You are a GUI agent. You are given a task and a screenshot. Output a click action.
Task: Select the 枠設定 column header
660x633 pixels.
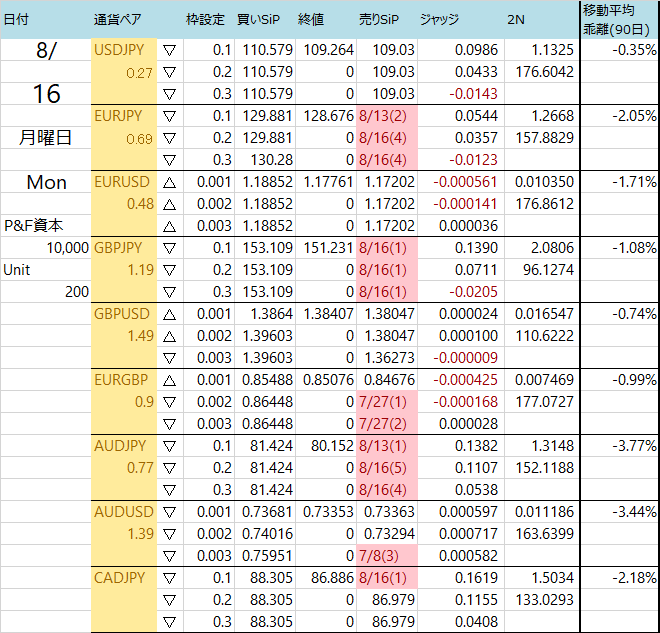pyautogui.click(x=205, y=20)
